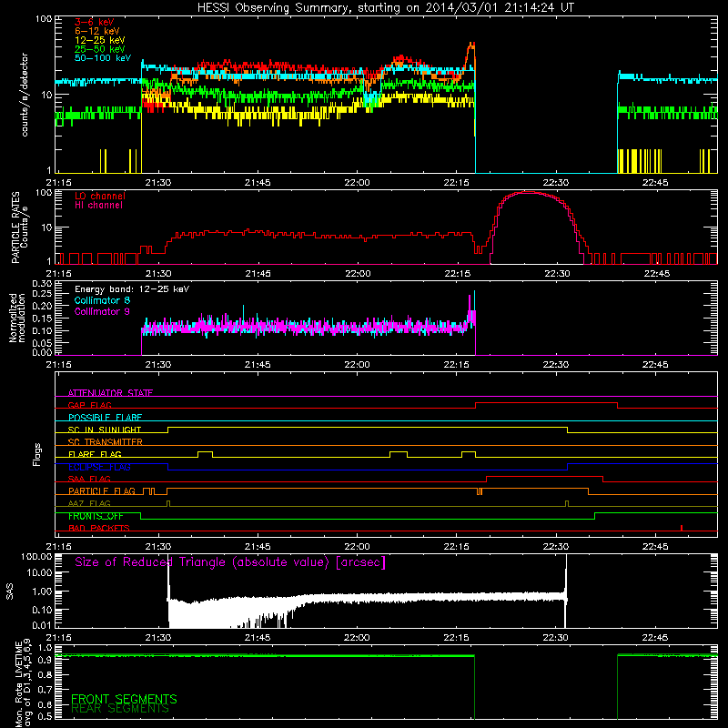
Task: Select the 3-6 keV legend entry
Action: pos(94,22)
